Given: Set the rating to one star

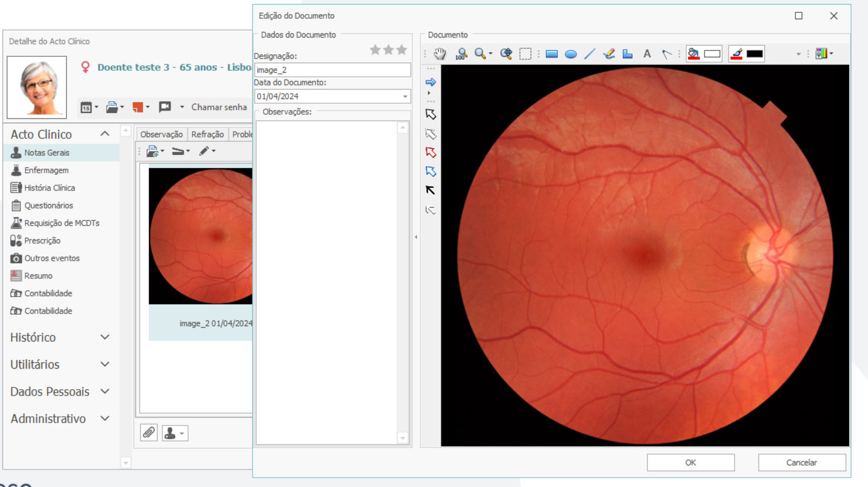Looking at the screenshot, I should [x=375, y=50].
